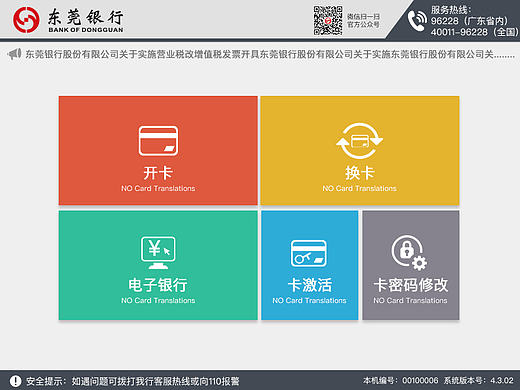This screenshot has width=520, height=390.
Task: Click NO Card Translations under 电子银行
Action: coord(158,300)
